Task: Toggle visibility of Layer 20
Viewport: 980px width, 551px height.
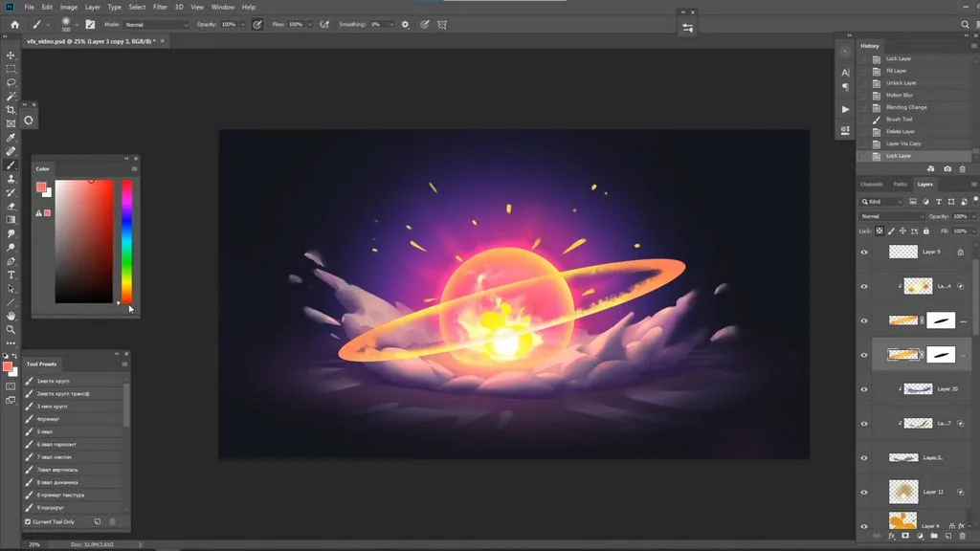Action: [x=864, y=389]
